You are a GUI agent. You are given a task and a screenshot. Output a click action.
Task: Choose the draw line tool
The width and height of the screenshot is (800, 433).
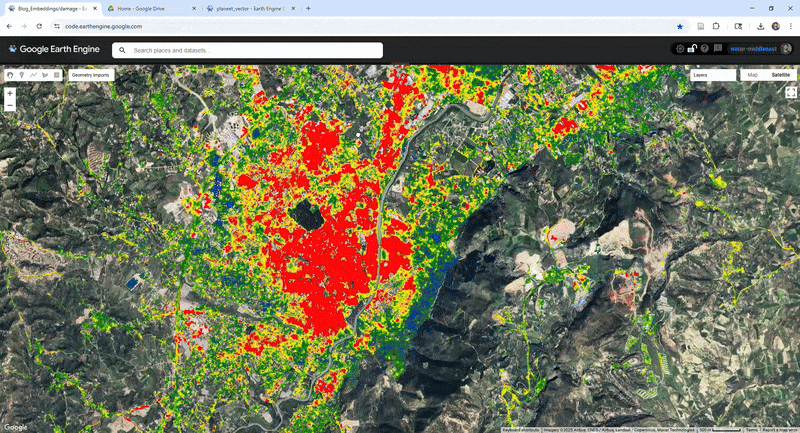click(x=33, y=75)
